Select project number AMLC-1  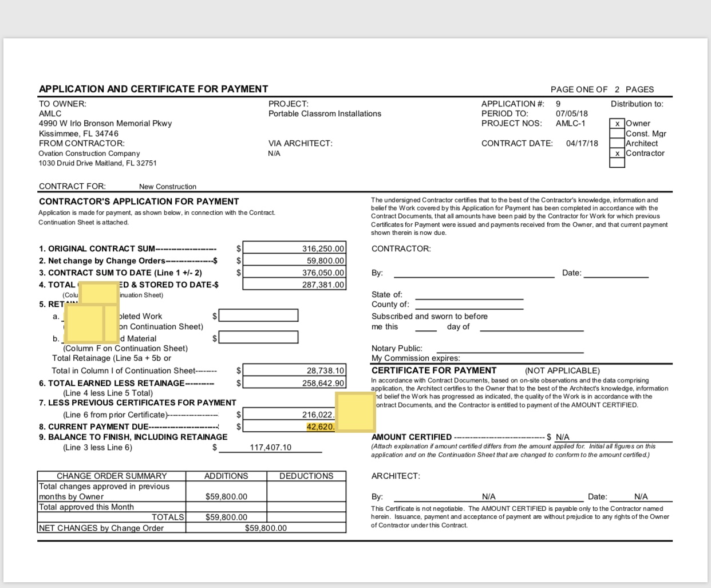click(x=571, y=123)
